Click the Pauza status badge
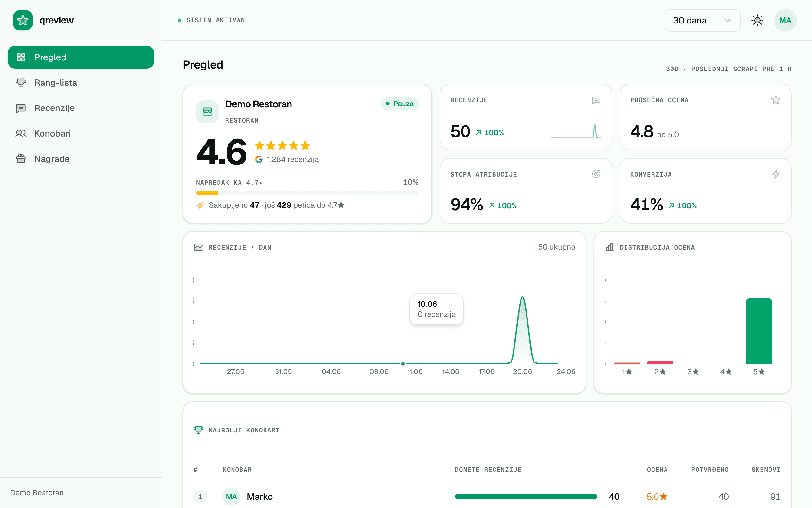Image resolution: width=812 pixels, height=508 pixels. click(x=399, y=104)
